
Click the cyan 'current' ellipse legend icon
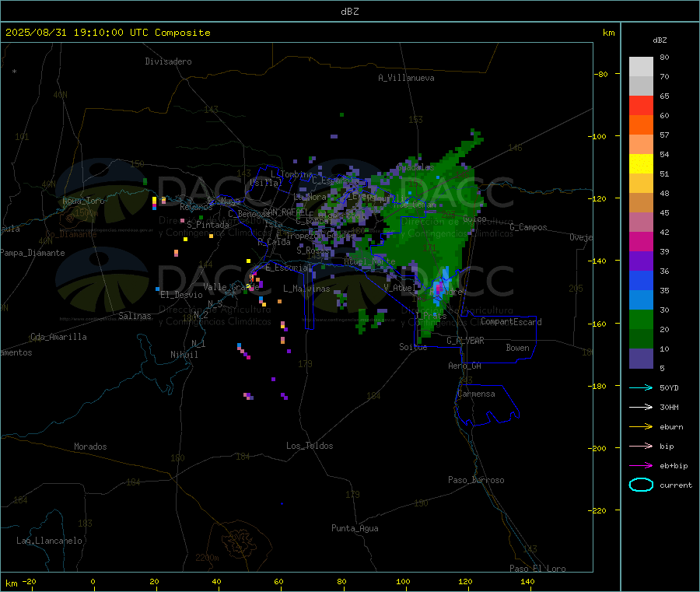(x=641, y=485)
